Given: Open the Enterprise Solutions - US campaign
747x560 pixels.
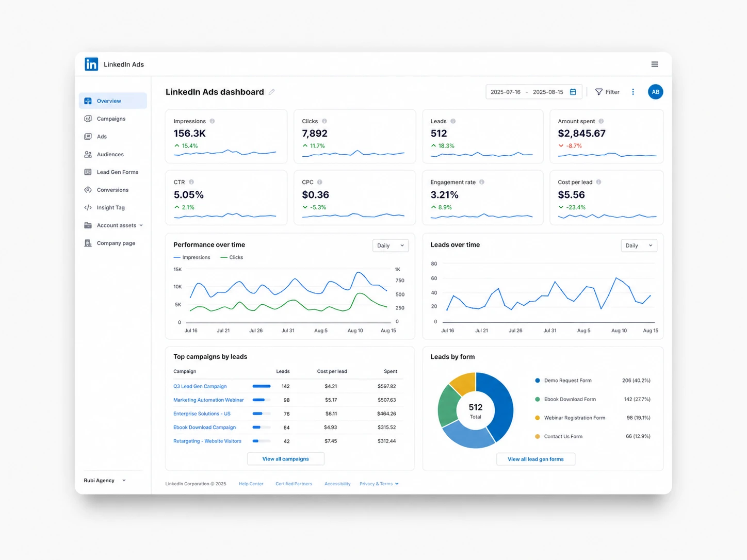Looking at the screenshot, I should click(x=202, y=414).
